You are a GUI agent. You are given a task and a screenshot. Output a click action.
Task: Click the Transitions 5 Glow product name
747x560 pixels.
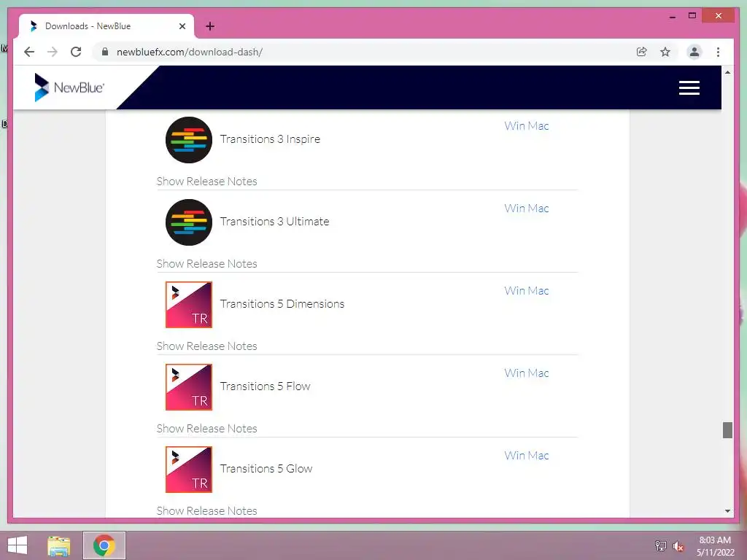(x=266, y=469)
